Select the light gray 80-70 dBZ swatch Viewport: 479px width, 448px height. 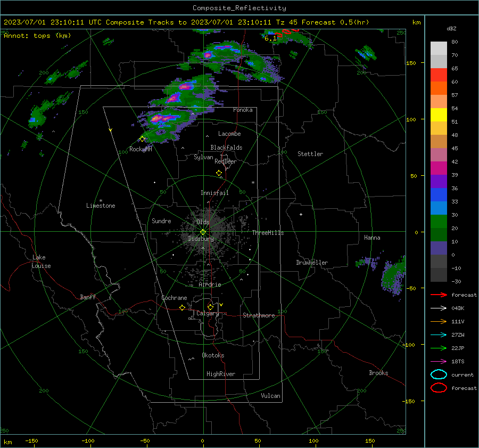click(x=439, y=48)
